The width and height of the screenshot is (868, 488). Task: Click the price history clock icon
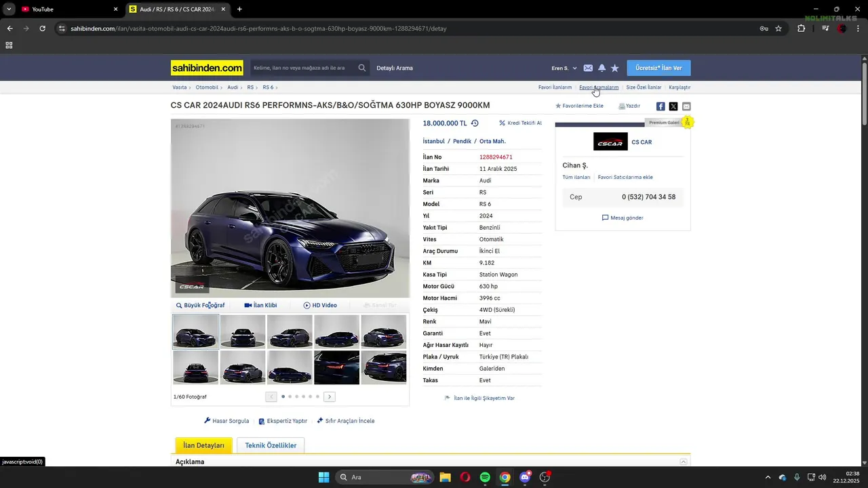(475, 123)
